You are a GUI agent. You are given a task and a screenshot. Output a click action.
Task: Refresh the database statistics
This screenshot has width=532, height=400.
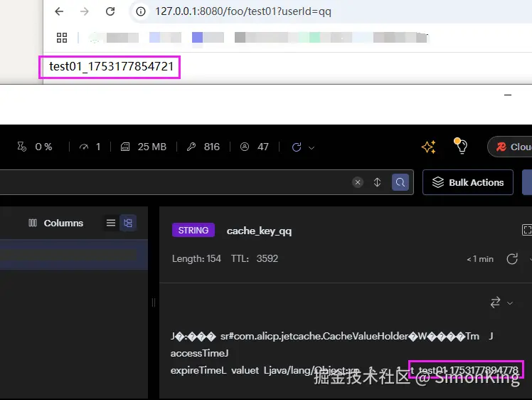(297, 147)
